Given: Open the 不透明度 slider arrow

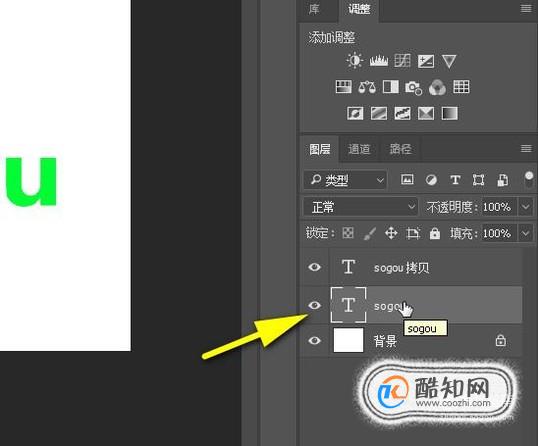Looking at the screenshot, I should click(526, 207).
